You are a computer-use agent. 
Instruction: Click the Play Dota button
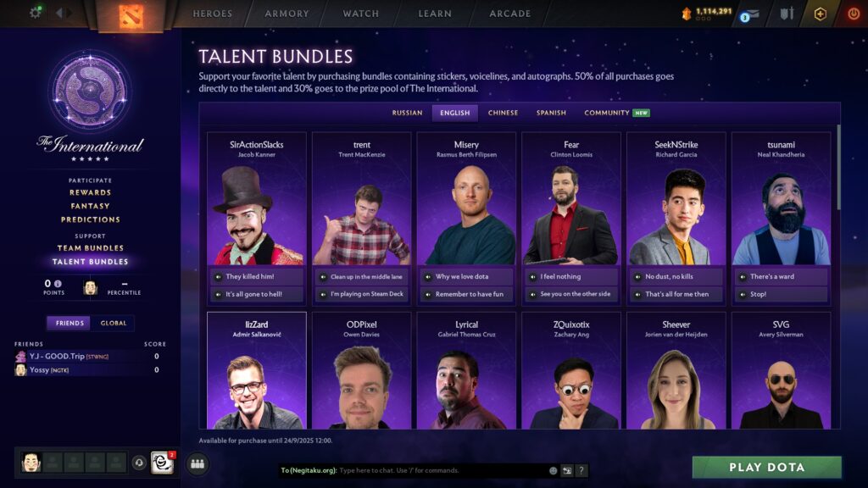(x=766, y=468)
